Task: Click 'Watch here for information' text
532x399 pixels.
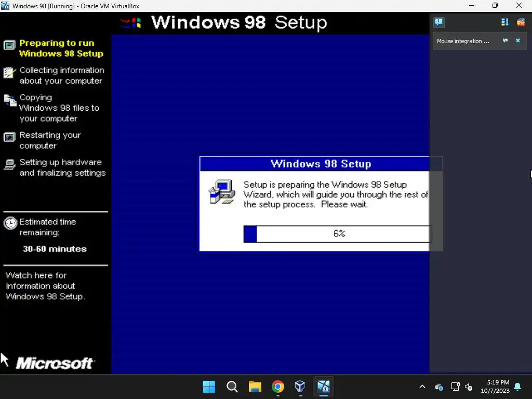Action: pos(46,286)
